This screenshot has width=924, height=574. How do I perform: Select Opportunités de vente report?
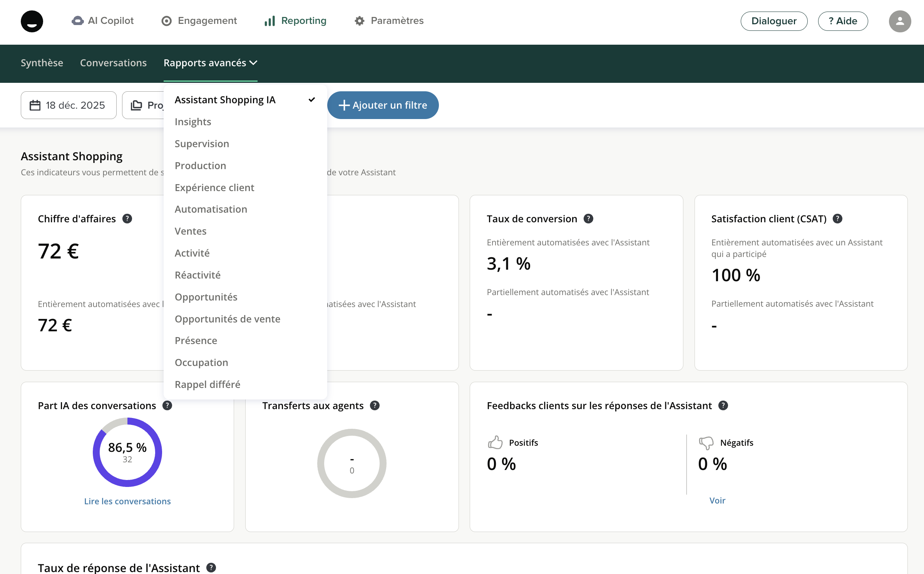(x=227, y=319)
